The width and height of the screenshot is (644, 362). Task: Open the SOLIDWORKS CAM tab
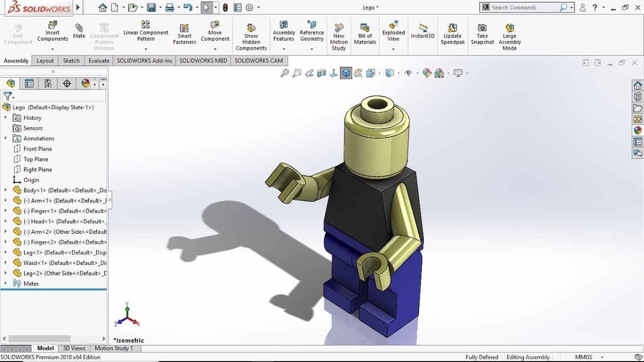point(259,61)
